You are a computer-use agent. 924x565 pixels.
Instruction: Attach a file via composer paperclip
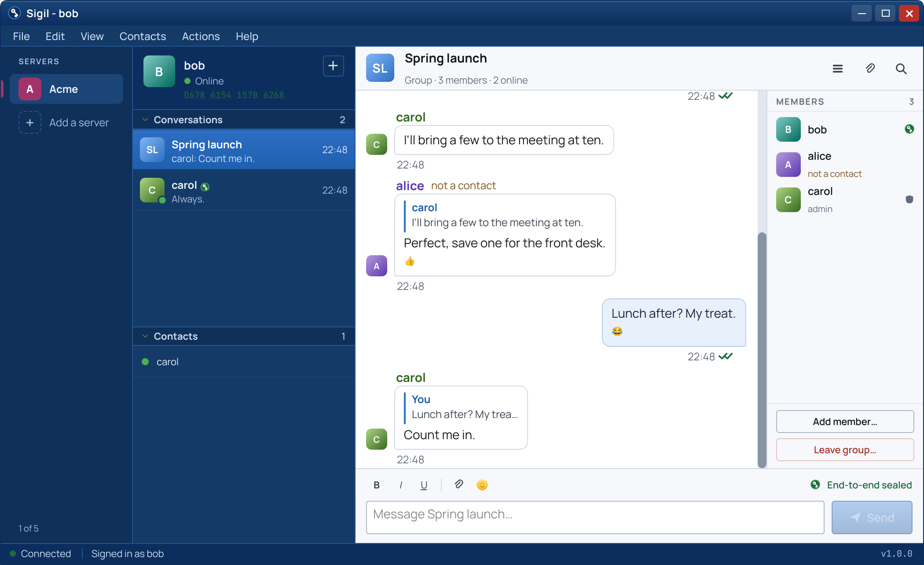[458, 484]
